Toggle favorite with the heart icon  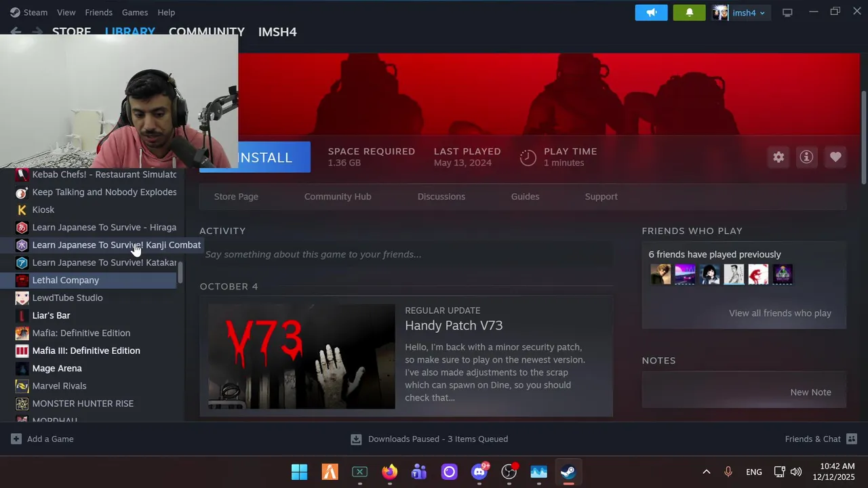coord(835,157)
